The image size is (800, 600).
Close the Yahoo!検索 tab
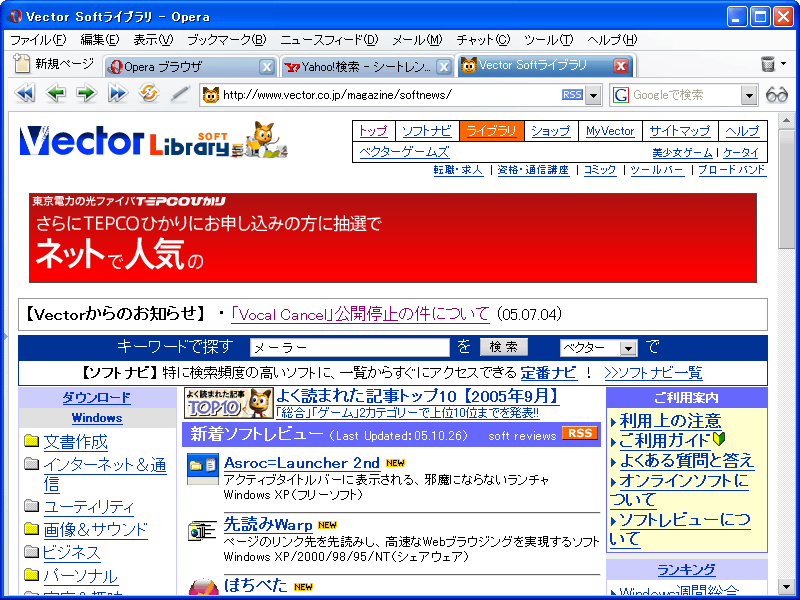(x=444, y=67)
